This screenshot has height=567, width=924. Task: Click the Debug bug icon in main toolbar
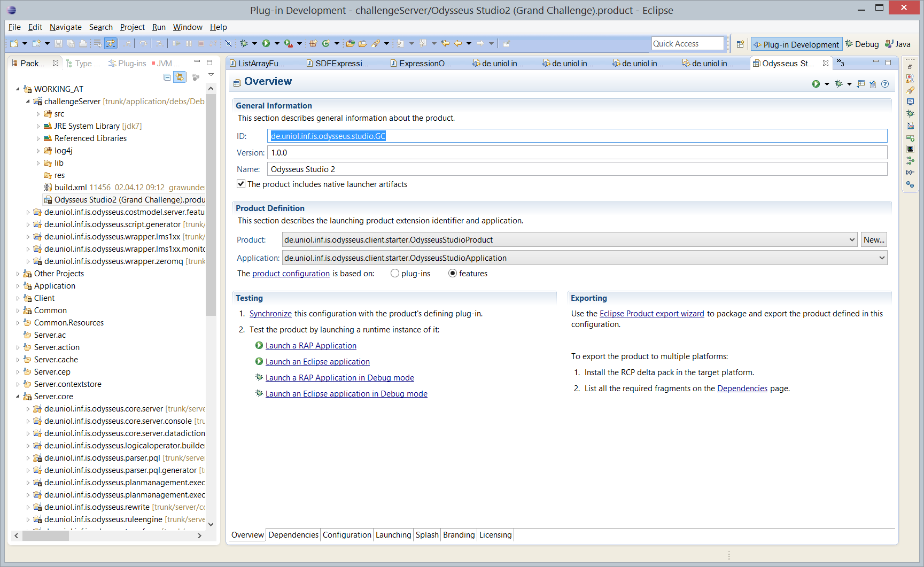pyautogui.click(x=244, y=44)
